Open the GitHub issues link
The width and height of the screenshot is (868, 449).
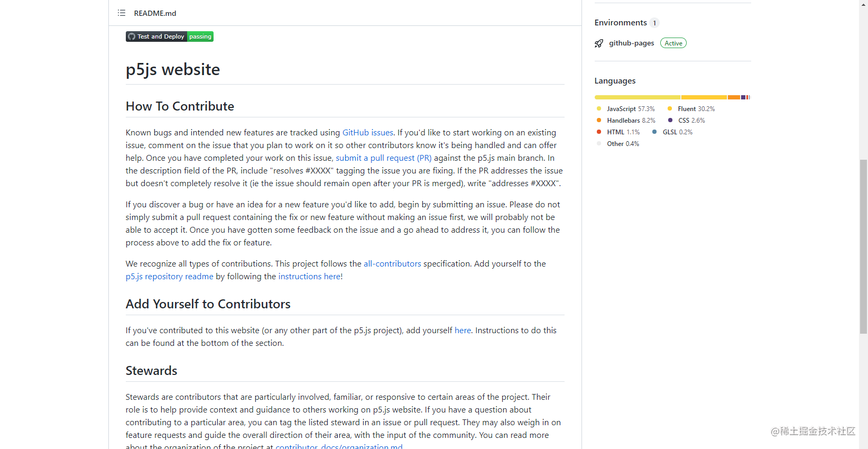pos(368,133)
